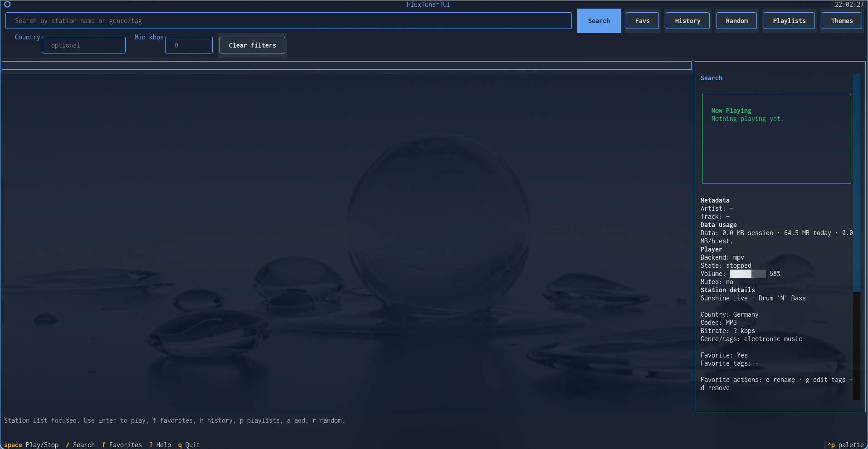This screenshot has width=868, height=449.
Task: Click the volume bar at 58%
Action: point(747,274)
